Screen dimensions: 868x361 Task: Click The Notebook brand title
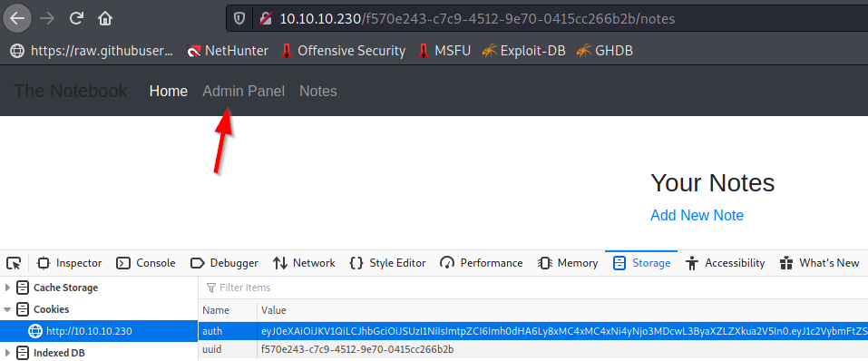click(x=71, y=91)
